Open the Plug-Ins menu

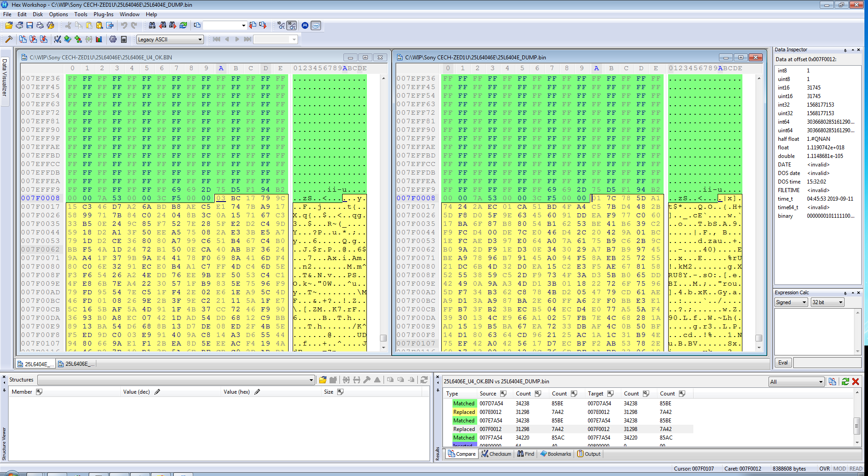click(104, 14)
